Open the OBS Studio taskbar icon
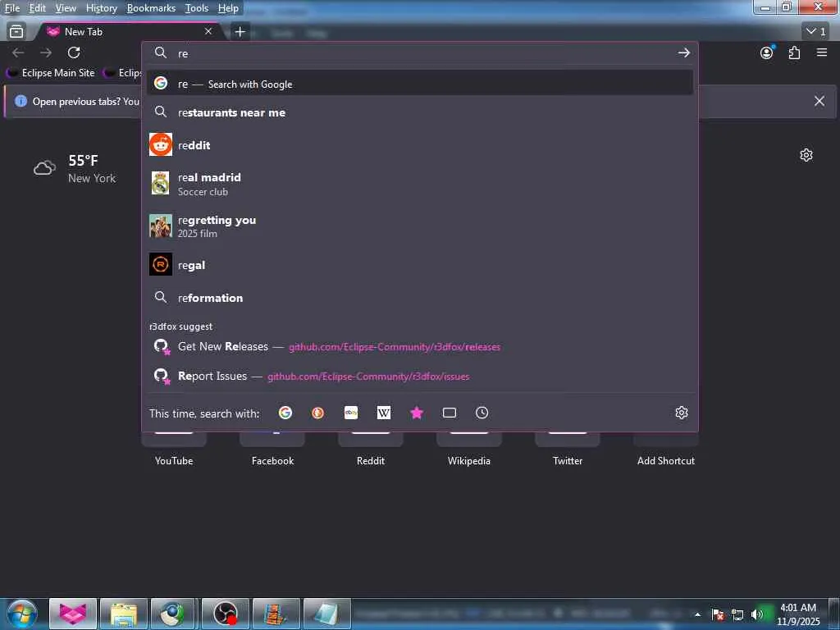 [226, 614]
